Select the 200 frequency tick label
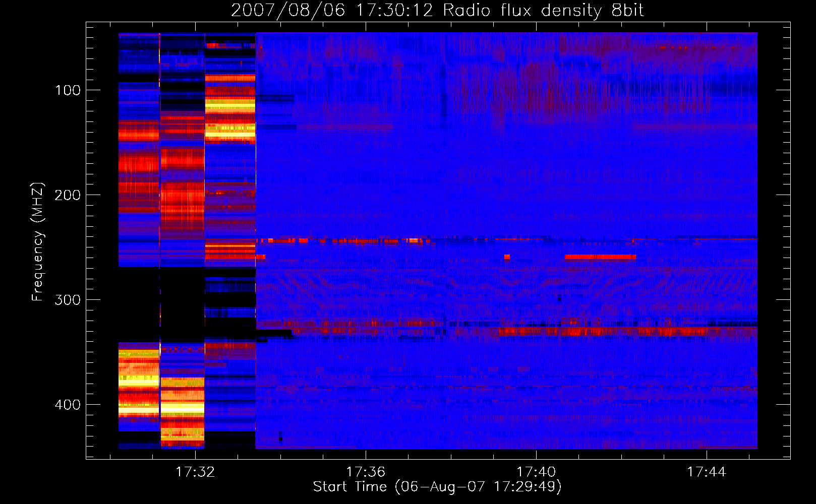Viewport: 816px width, 504px height. coord(68,195)
